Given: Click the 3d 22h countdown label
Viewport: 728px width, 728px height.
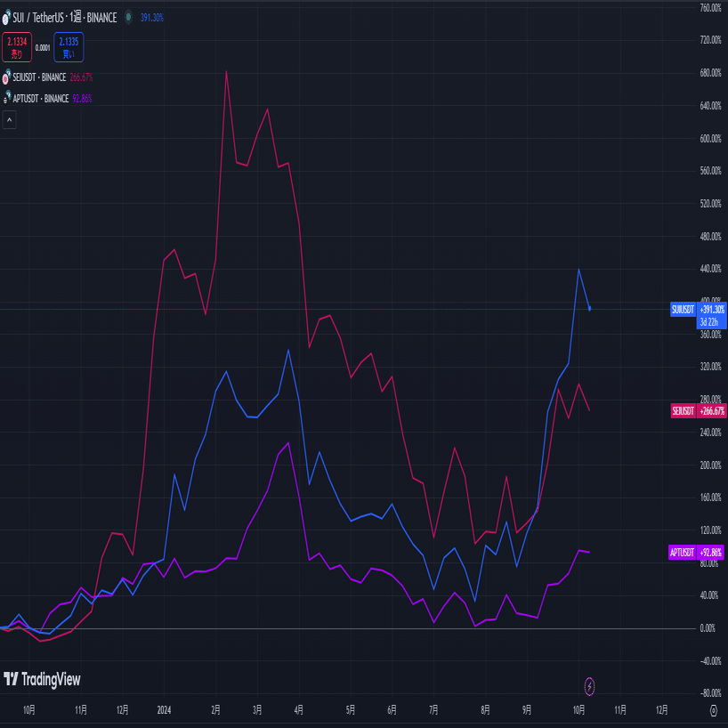Looking at the screenshot, I should [x=709, y=322].
